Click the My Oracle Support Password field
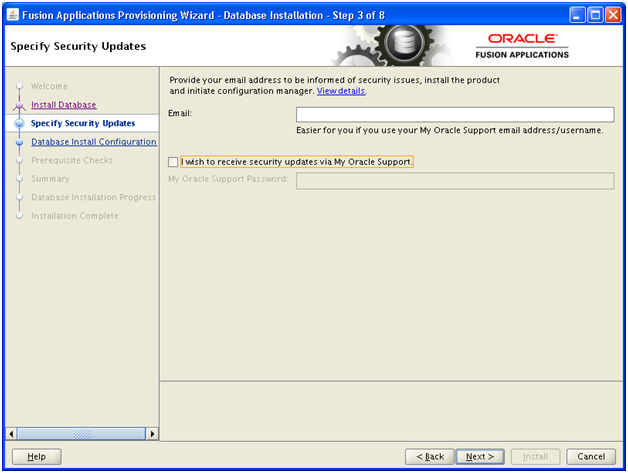This screenshot has width=628, height=473. (x=455, y=181)
